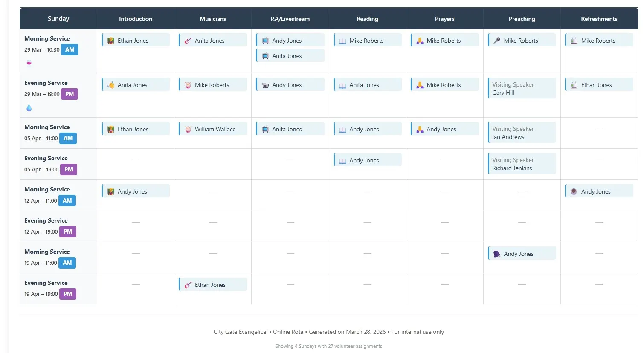644x353 pixels.
Task: Click microphone icon beside Mike Roberts in Preaching
Action: click(497, 41)
